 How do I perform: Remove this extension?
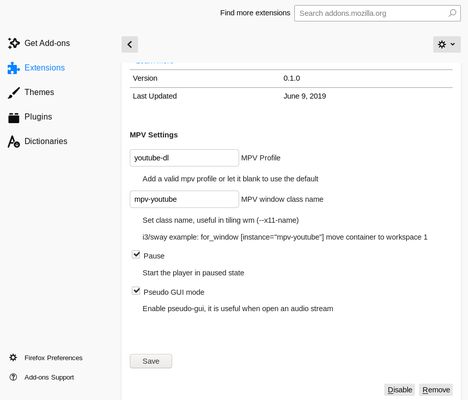pos(436,390)
